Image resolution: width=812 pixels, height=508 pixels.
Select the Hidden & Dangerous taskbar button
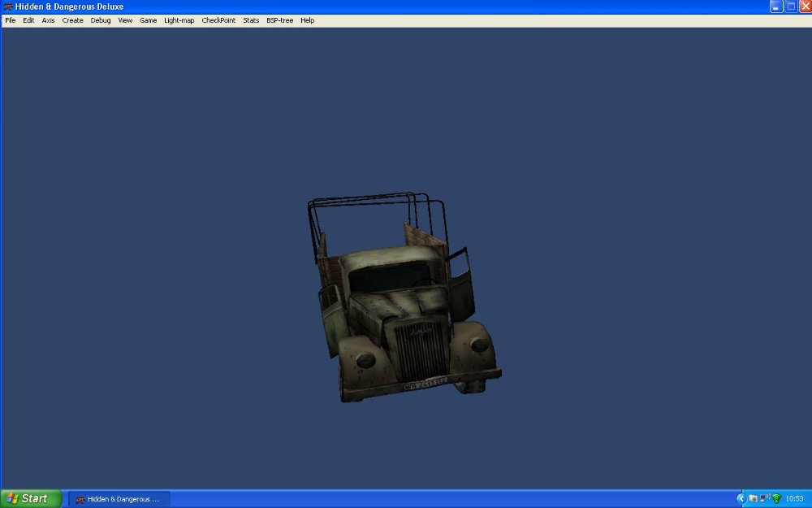(x=119, y=499)
